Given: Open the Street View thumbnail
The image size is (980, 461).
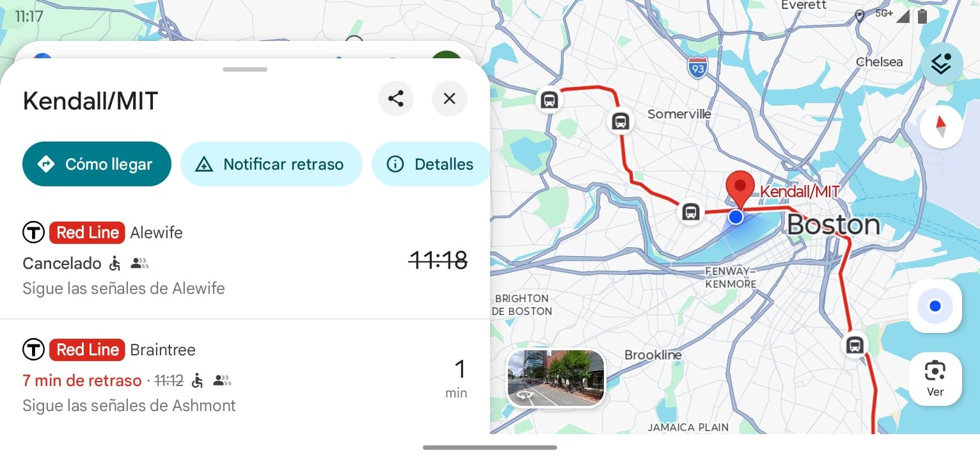Looking at the screenshot, I should pyautogui.click(x=555, y=378).
